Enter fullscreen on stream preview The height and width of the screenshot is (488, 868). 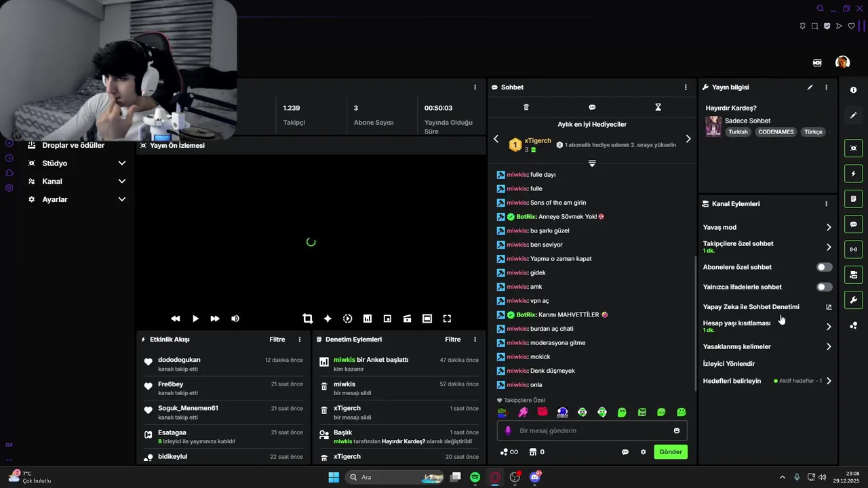pyautogui.click(x=447, y=319)
